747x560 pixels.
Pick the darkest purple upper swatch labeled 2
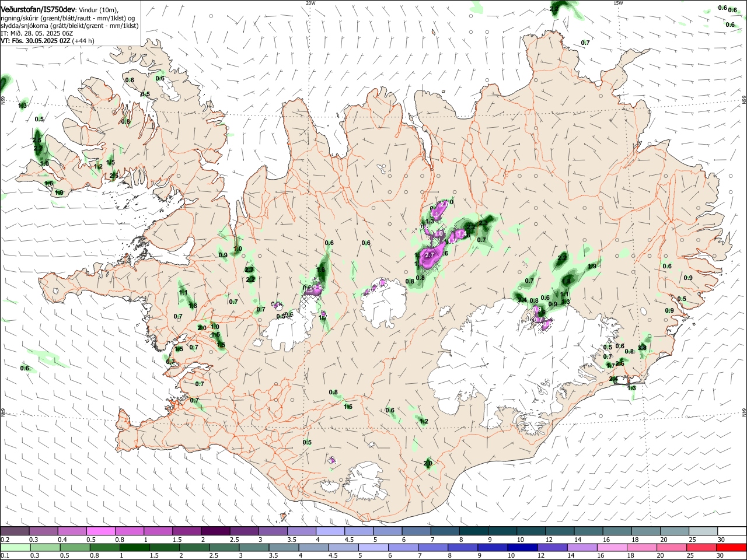pos(215,531)
